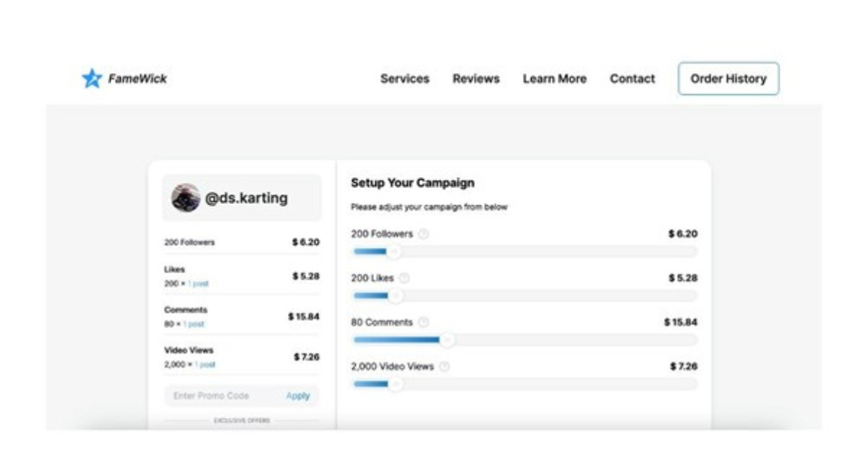Screen dimensions: 868x454
Task: Click the '1 post' link under Likes
Action: tap(198, 284)
